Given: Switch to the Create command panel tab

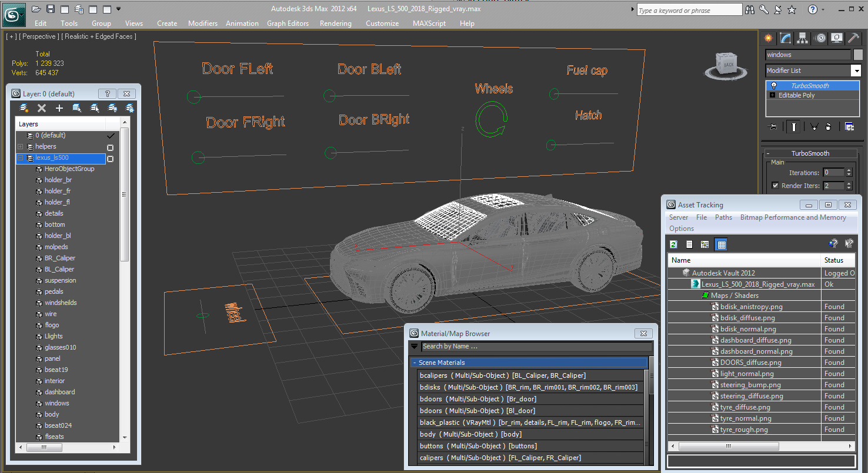Looking at the screenshot, I should tap(768, 38).
